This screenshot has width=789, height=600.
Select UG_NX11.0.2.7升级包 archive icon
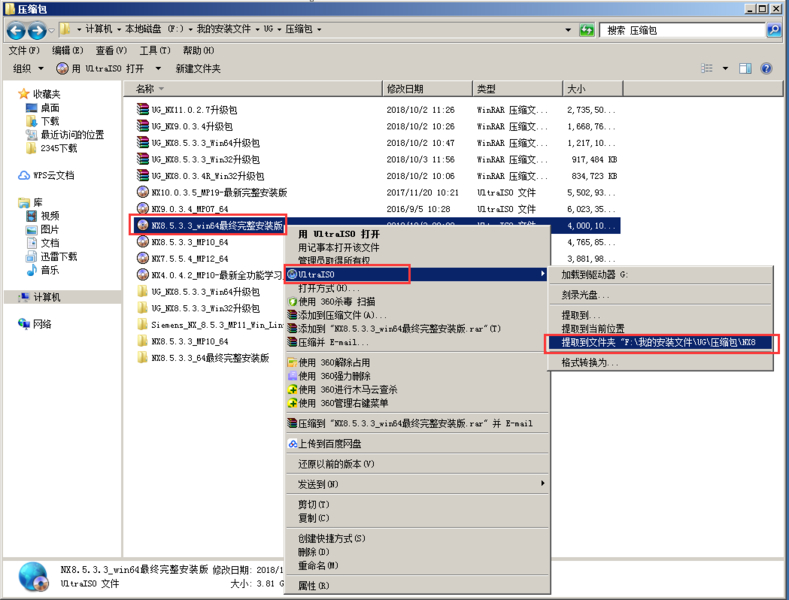coord(143,109)
